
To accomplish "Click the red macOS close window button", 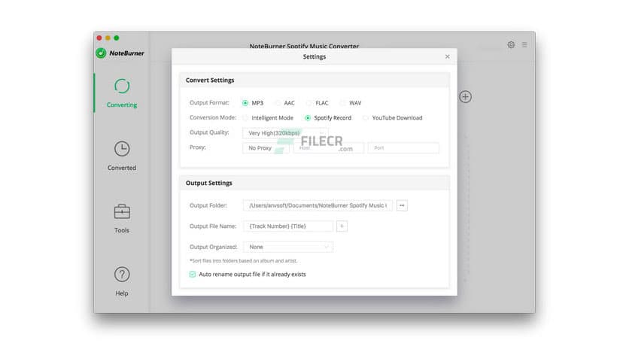I will (99, 38).
